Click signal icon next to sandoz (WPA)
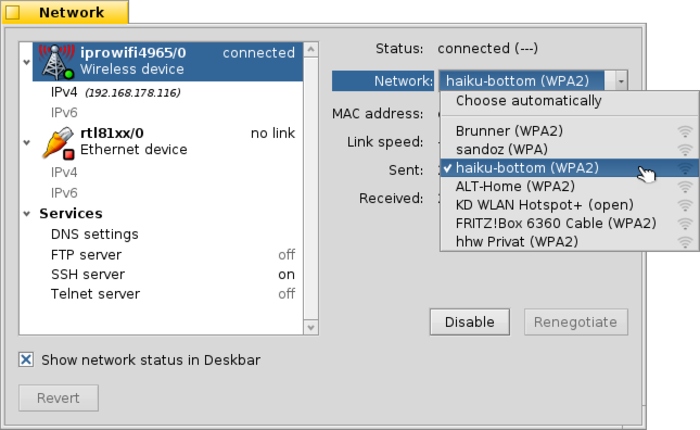The width and height of the screenshot is (700, 430). click(x=685, y=149)
